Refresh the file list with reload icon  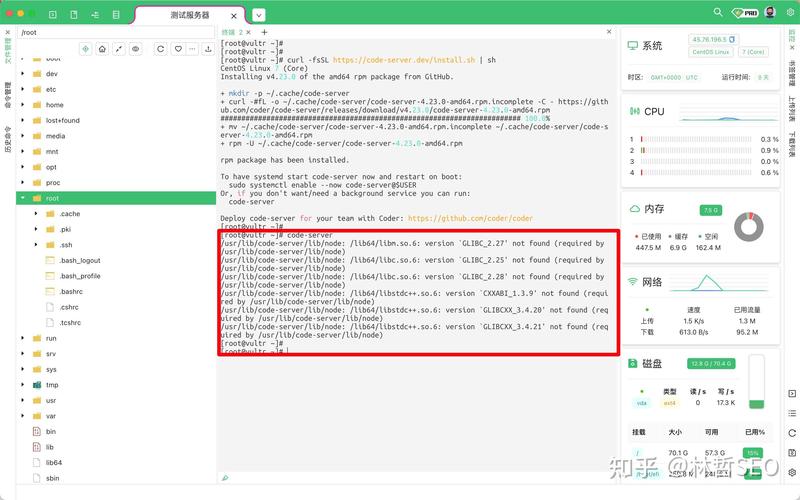point(160,48)
